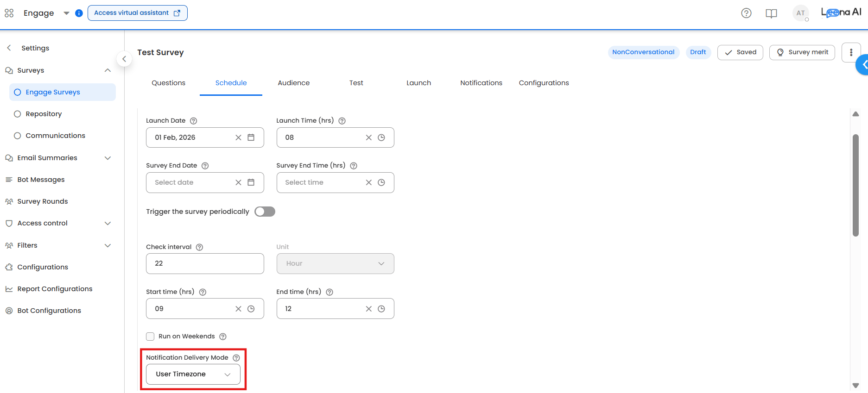Switch to Notifications tab
868x393 pixels.
pyautogui.click(x=481, y=83)
